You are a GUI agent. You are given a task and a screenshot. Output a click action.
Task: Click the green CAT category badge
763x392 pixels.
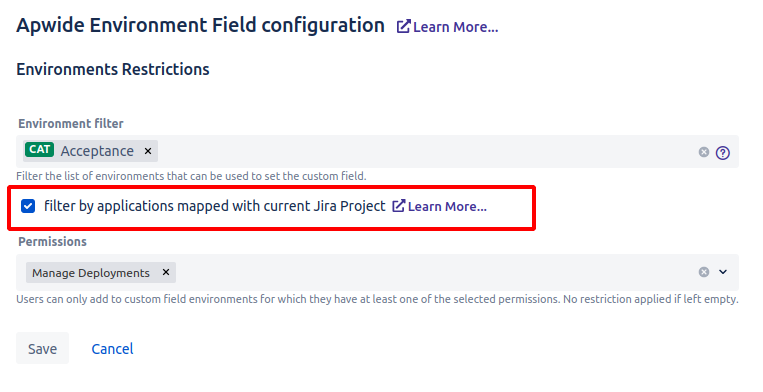[x=39, y=150]
